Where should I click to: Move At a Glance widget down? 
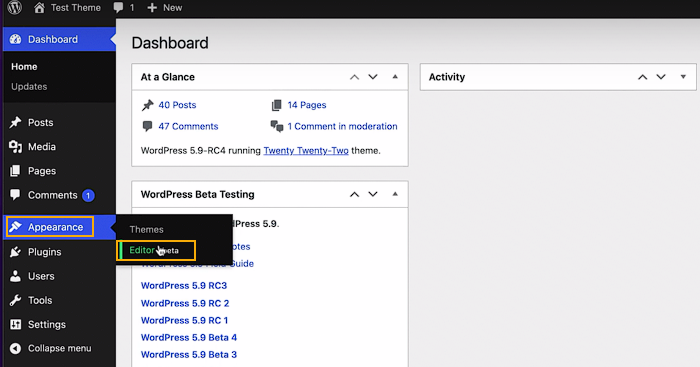373,77
